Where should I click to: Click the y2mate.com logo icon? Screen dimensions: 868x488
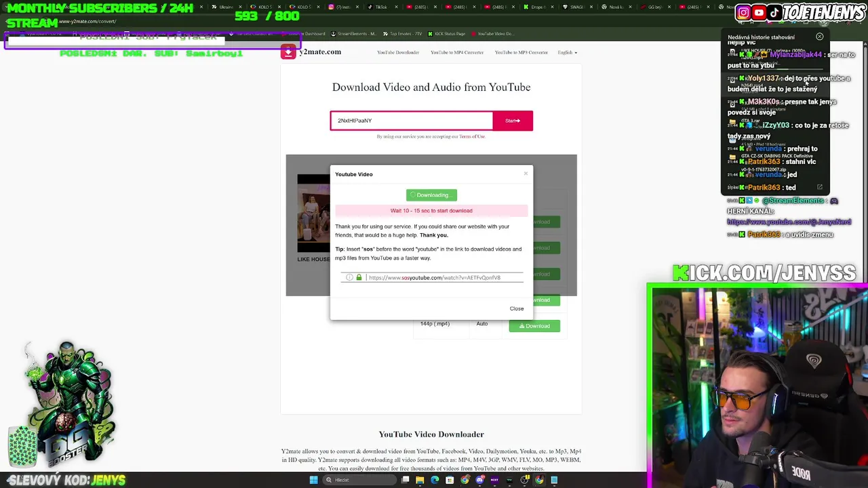point(288,52)
